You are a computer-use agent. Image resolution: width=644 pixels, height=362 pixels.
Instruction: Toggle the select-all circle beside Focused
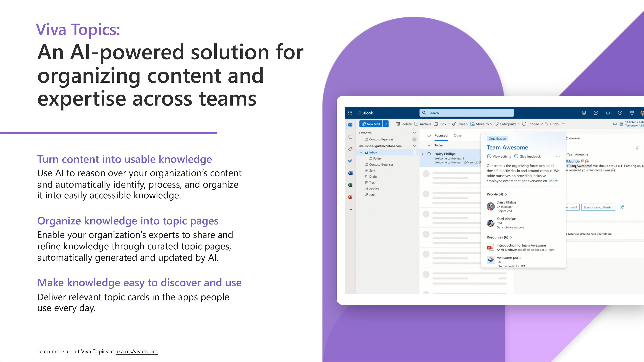[x=429, y=135]
